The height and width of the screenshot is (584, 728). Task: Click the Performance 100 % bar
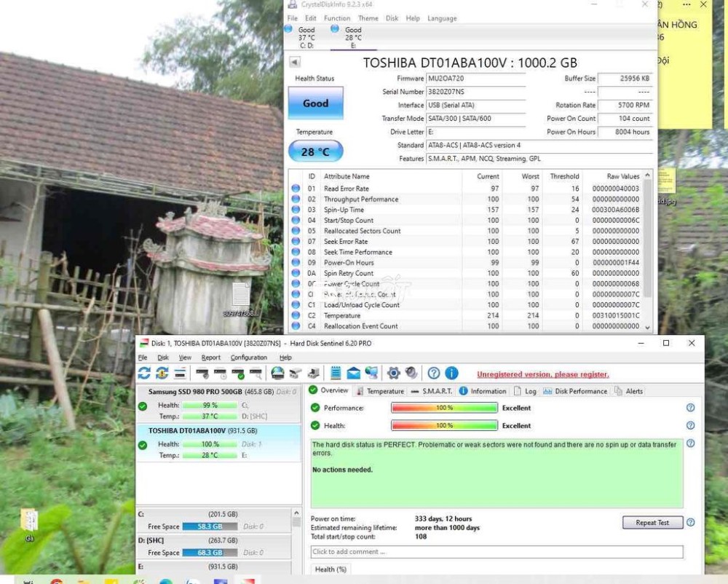(x=444, y=408)
